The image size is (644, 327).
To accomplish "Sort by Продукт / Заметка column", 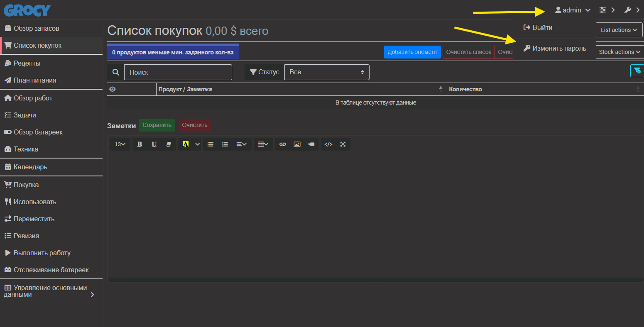I will (301, 89).
